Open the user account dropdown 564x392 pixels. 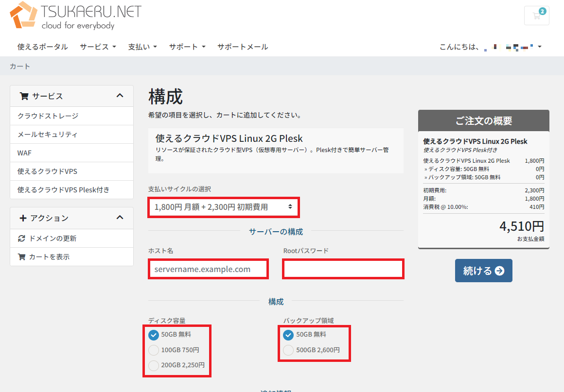491,47
